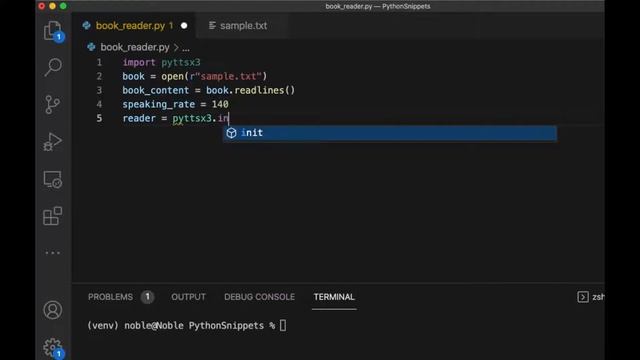Click the 'import' keyword on line 1
The width and height of the screenshot is (640, 360).
tap(139, 62)
